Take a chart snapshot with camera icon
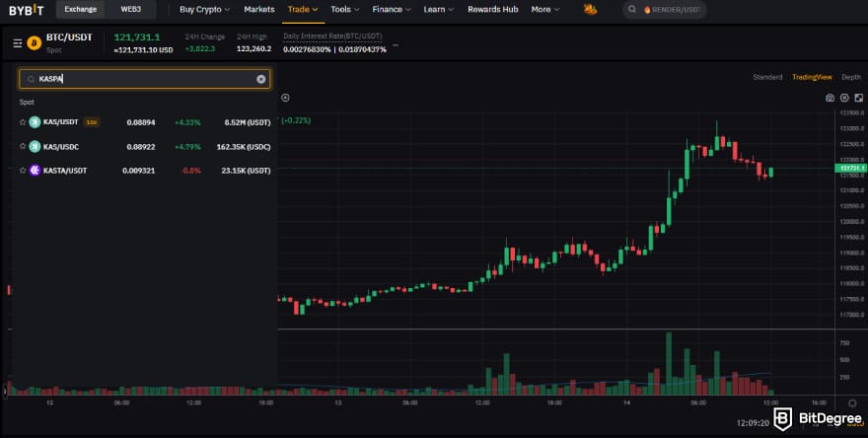The image size is (868, 438). pos(830,98)
